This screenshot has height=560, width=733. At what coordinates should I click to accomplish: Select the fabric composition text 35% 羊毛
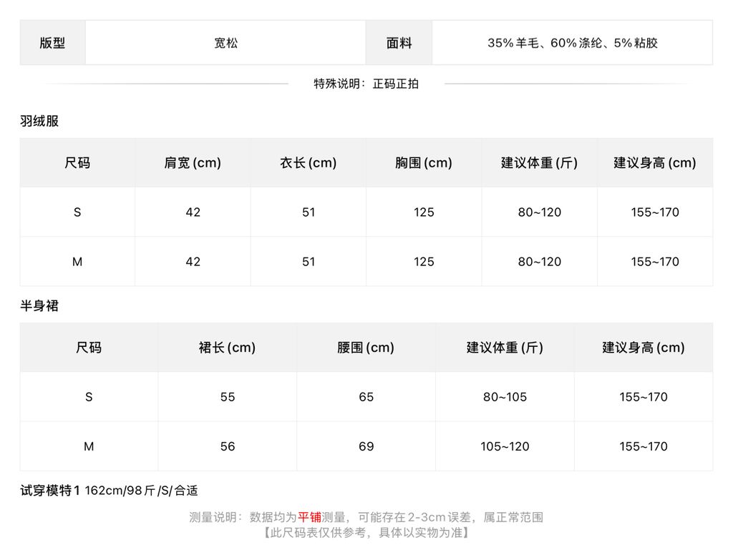coord(513,43)
